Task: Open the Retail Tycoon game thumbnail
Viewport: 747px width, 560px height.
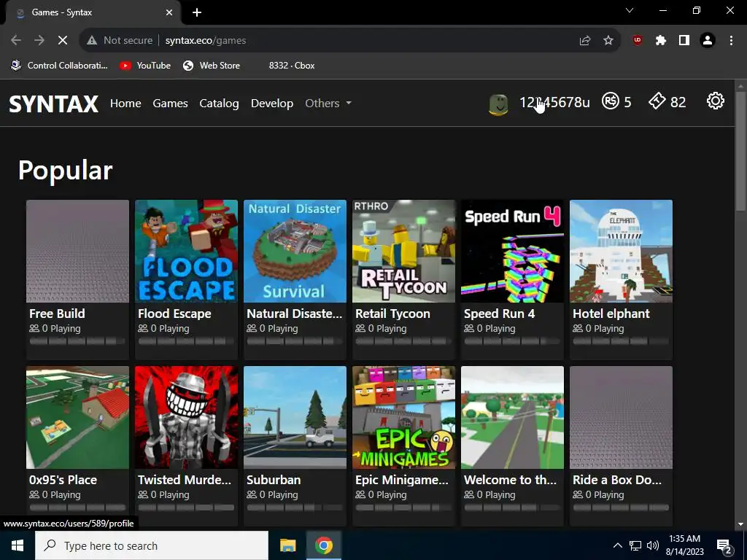Action: click(x=403, y=251)
